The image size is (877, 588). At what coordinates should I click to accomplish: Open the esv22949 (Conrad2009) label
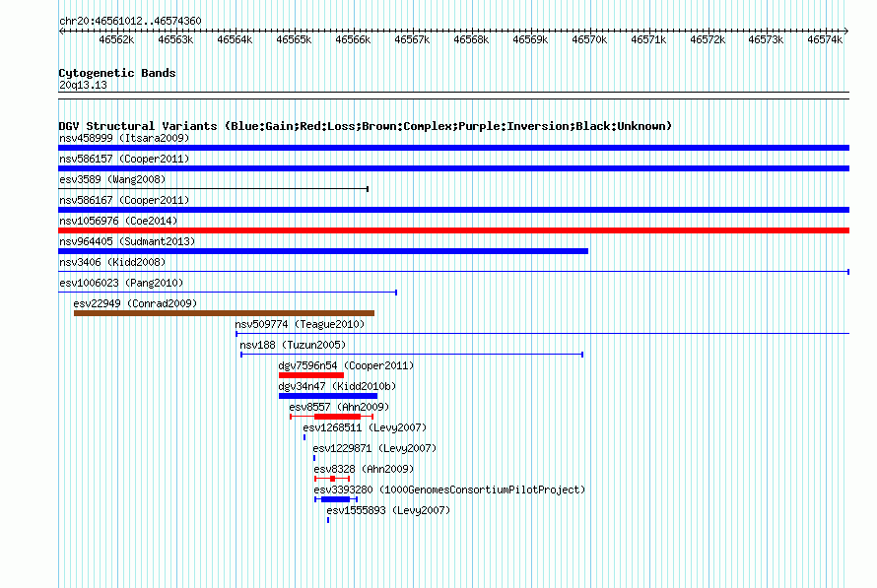(135, 303)
